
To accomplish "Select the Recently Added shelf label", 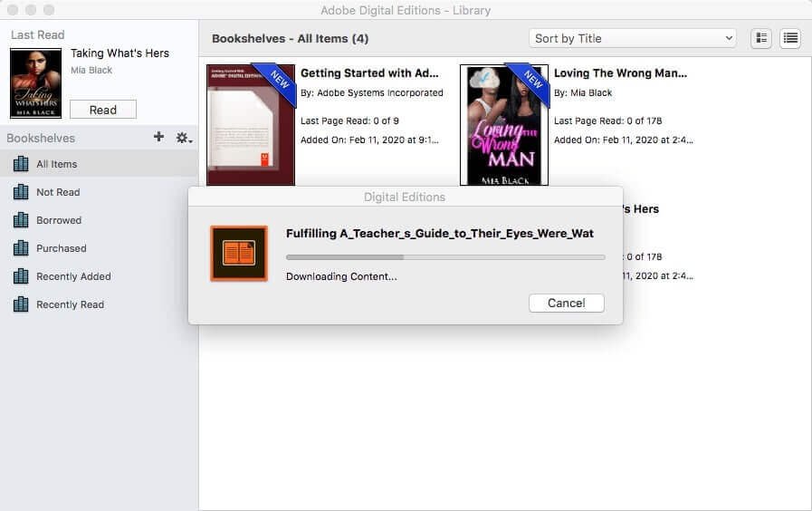I will pyautogui.click(x=73, y=276).
